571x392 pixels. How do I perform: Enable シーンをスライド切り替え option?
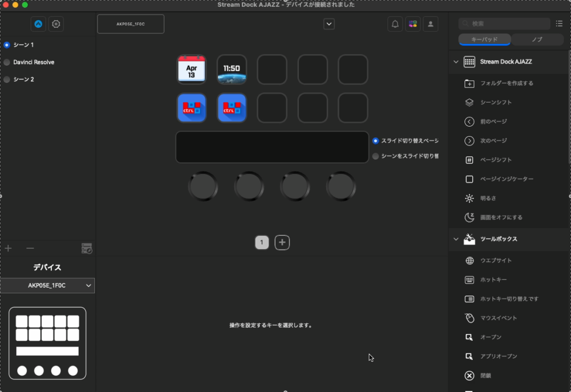375,157
